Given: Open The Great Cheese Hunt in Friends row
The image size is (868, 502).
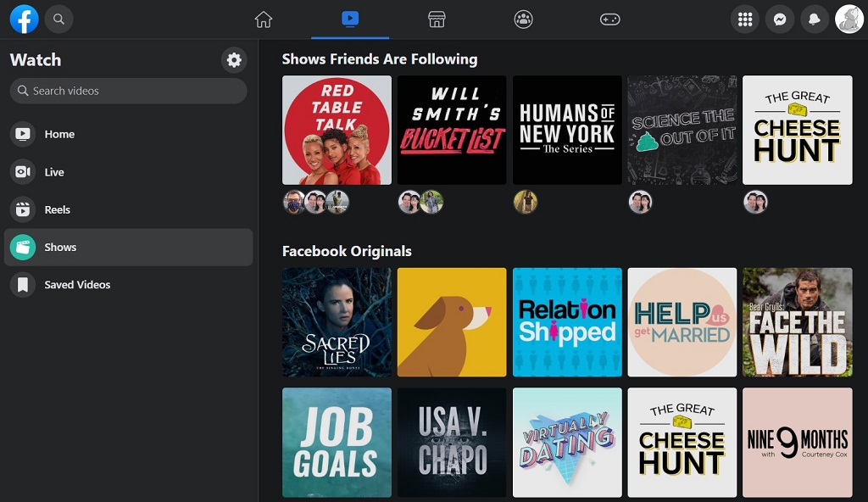Looking at the screenshot, I should tap(798, 131).
